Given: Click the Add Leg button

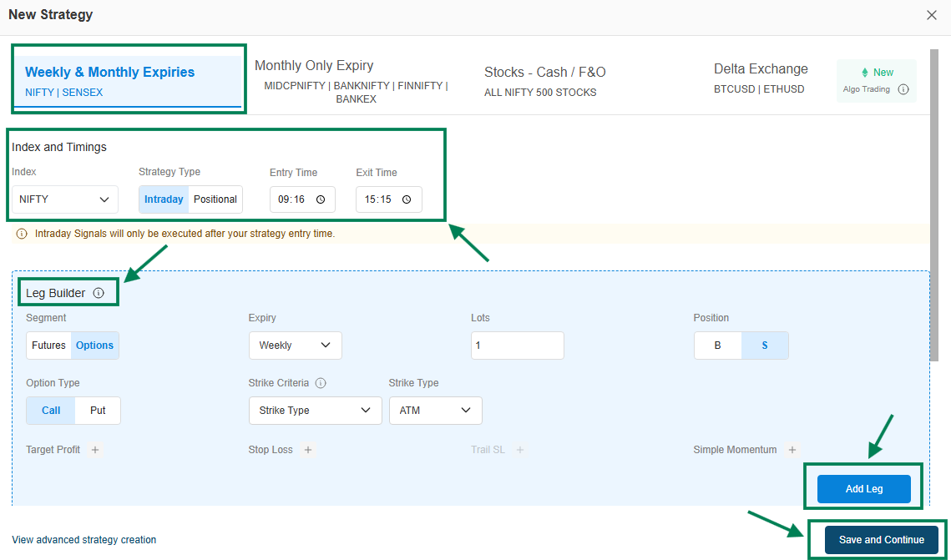Looking at the screenshot, I should pos(863,489).
